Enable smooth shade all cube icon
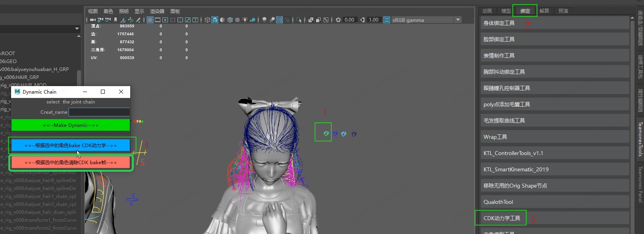This screenshot has height=234, width=644. (x=215, y=20)
